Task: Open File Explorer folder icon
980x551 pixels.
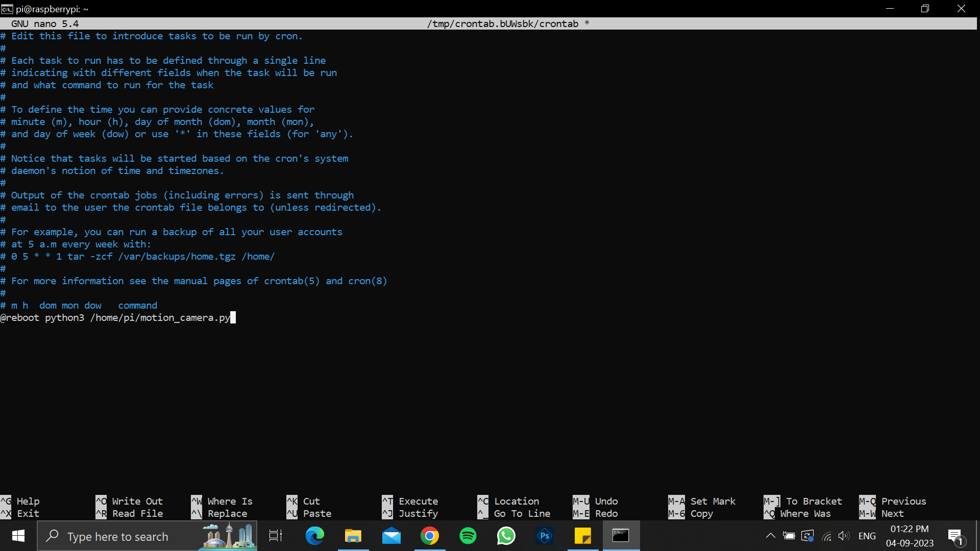Action: (x=353, y=536)
